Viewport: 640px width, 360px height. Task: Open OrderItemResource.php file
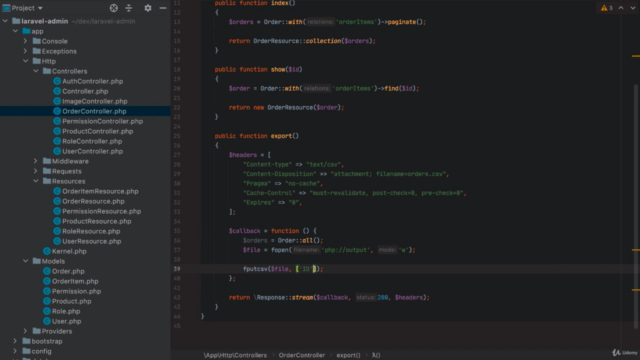100,191
